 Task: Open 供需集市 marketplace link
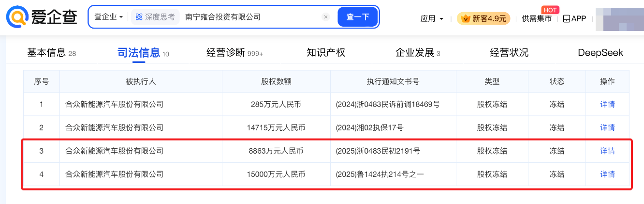[537, 18]
